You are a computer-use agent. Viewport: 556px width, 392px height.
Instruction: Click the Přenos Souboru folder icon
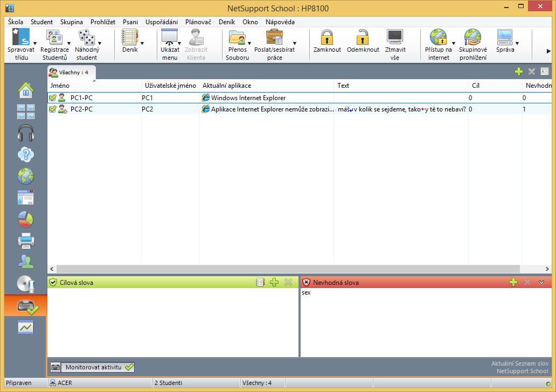point(237,37)
